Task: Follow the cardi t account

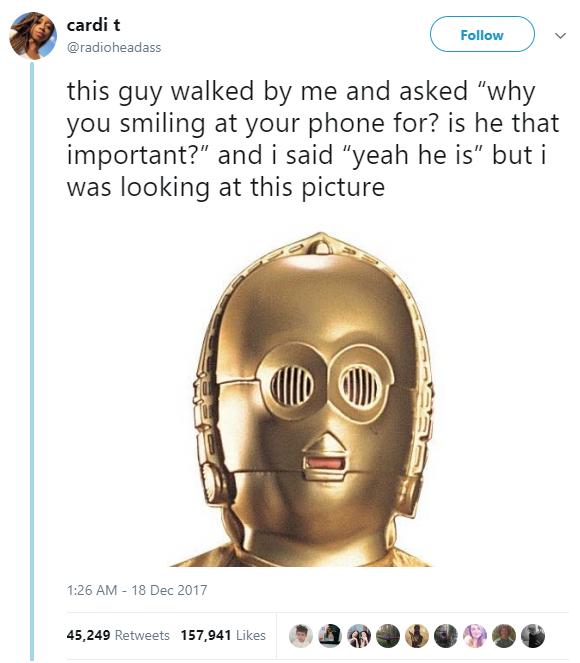Action: (x=482, y=34)
